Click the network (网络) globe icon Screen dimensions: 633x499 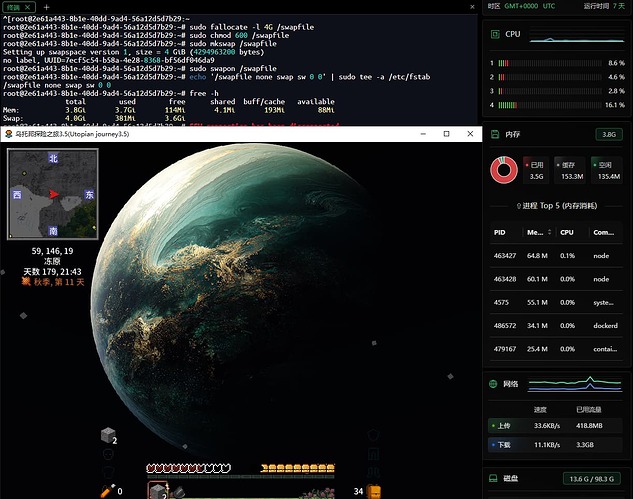493,384
